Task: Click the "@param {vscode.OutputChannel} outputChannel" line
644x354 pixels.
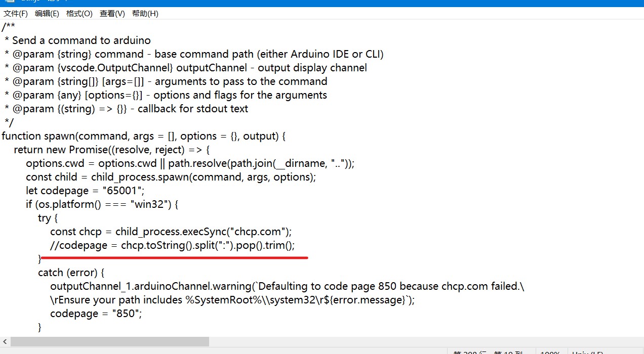Action: click(185, 68)
